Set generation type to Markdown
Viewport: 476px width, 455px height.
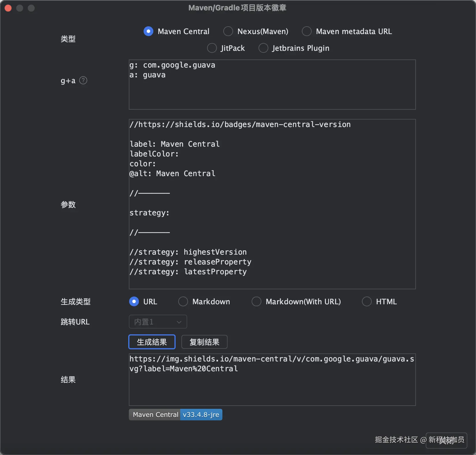[x=183, y=301]
